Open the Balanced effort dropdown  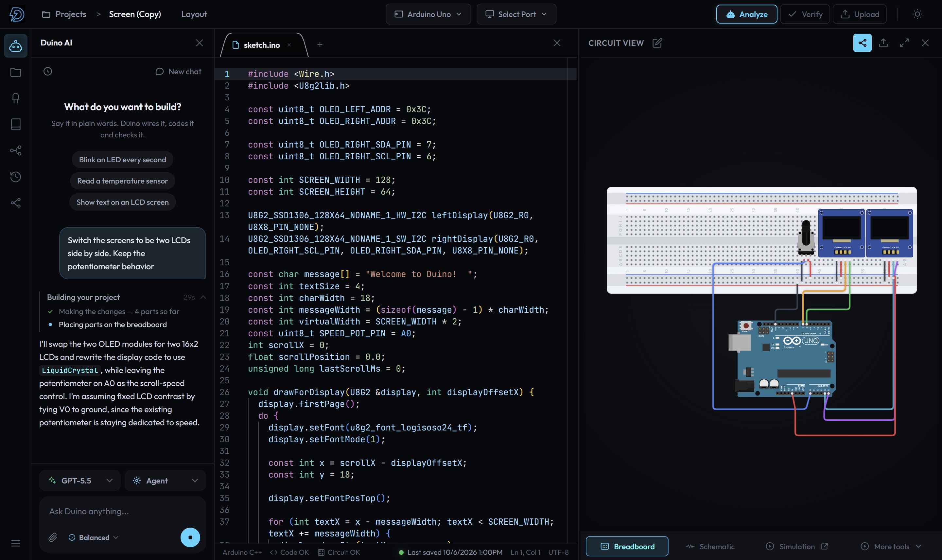tap(94, 537)
